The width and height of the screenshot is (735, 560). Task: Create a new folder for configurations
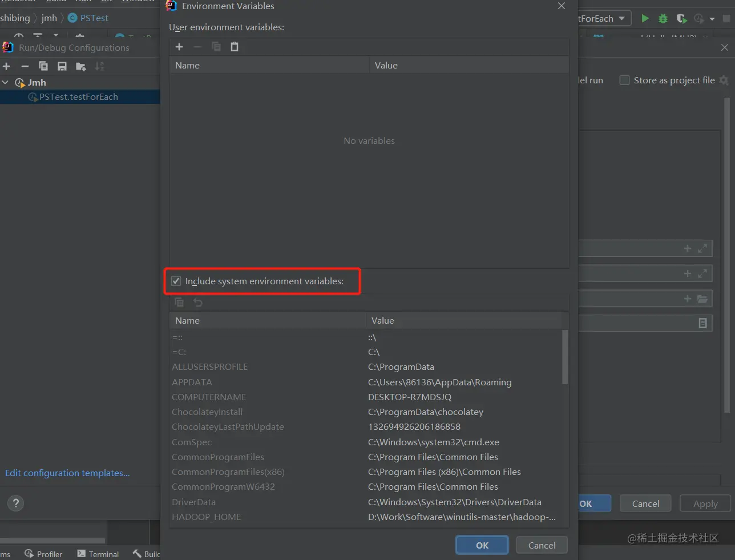point(80,66)
